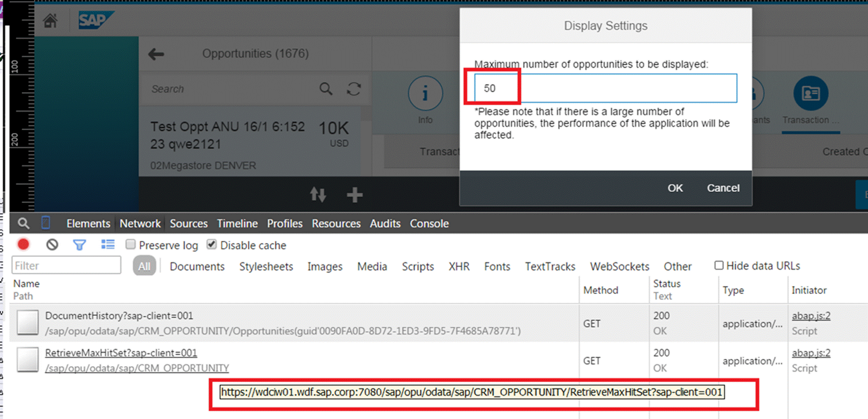Open abap.js:2 initiator for DocumentHistory
The image size is (868, 419).
[x=811, y=316]
